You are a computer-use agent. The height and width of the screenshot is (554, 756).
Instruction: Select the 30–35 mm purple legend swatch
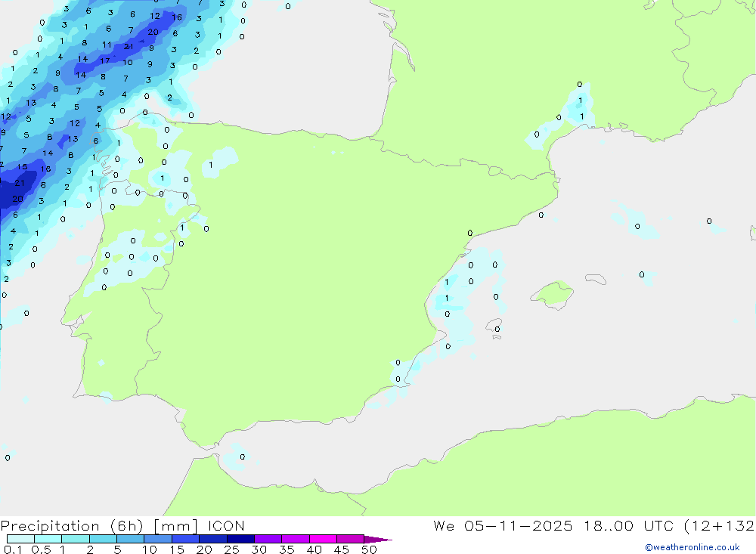268,539
